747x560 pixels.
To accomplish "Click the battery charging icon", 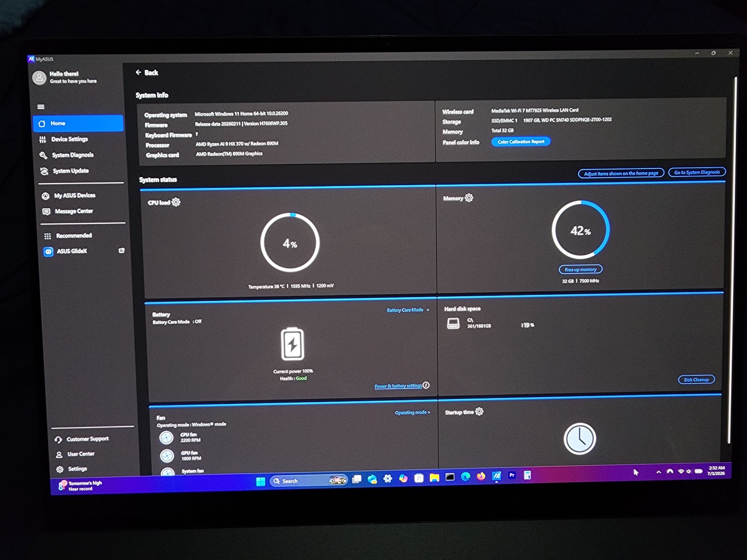I will click(x=293, y=344).
